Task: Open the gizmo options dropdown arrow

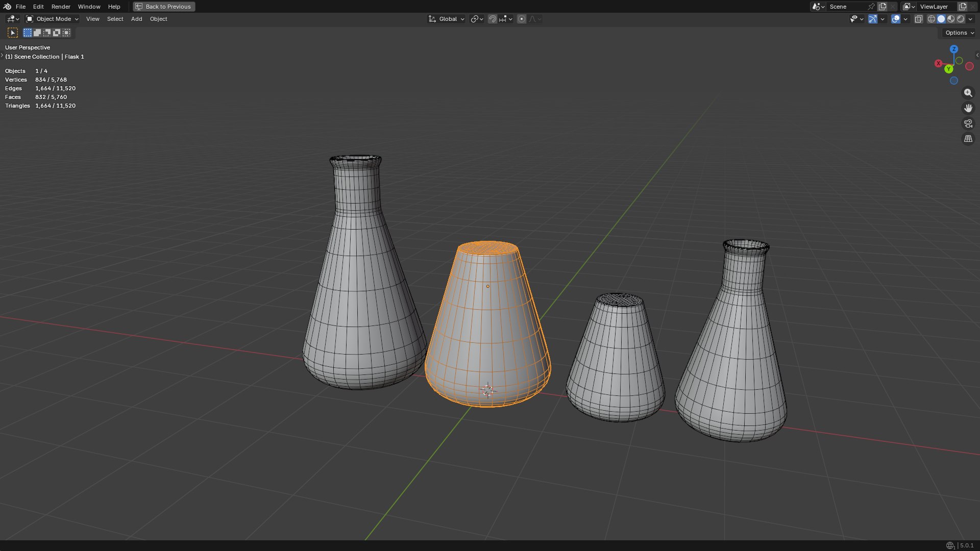Action: [x=883, y=19]
